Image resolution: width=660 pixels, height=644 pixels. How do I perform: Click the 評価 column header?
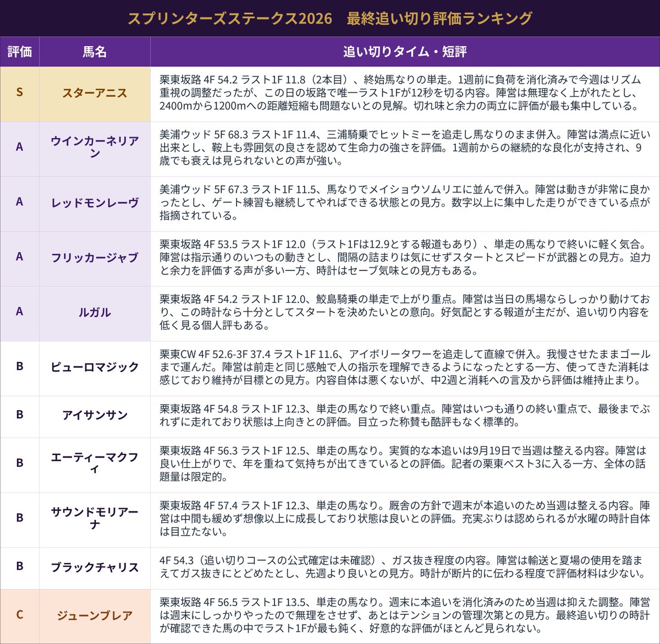20,52
